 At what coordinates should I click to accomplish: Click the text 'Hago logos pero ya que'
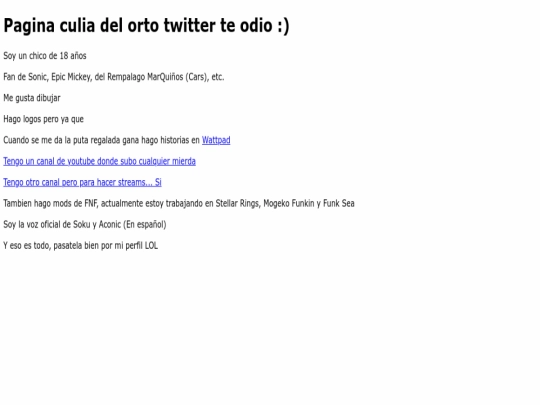click(43, 119)
